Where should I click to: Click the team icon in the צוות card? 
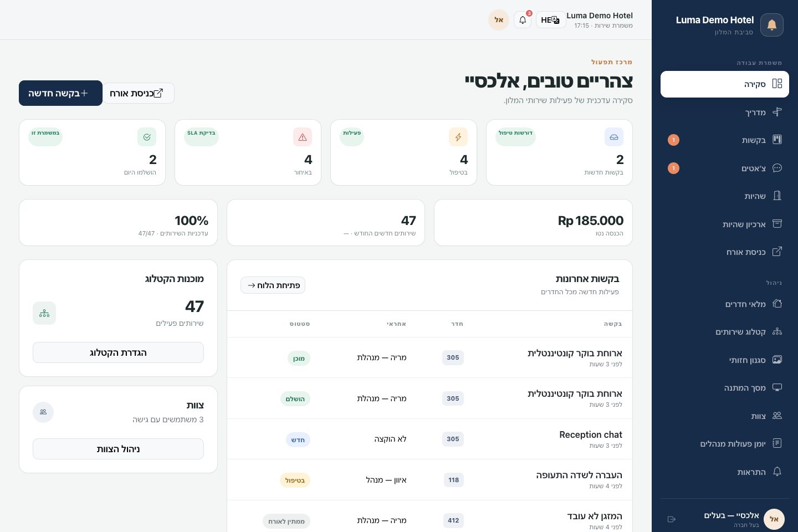point(43,412)
